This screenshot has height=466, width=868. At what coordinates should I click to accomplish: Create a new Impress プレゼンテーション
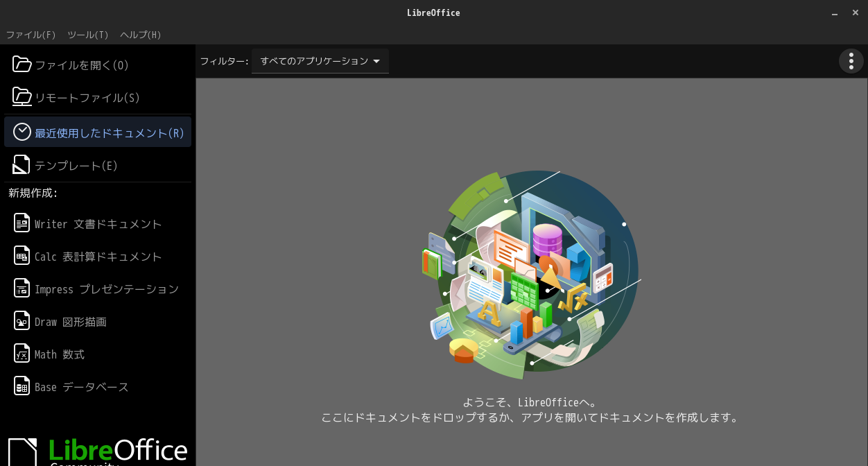point(98,288)
